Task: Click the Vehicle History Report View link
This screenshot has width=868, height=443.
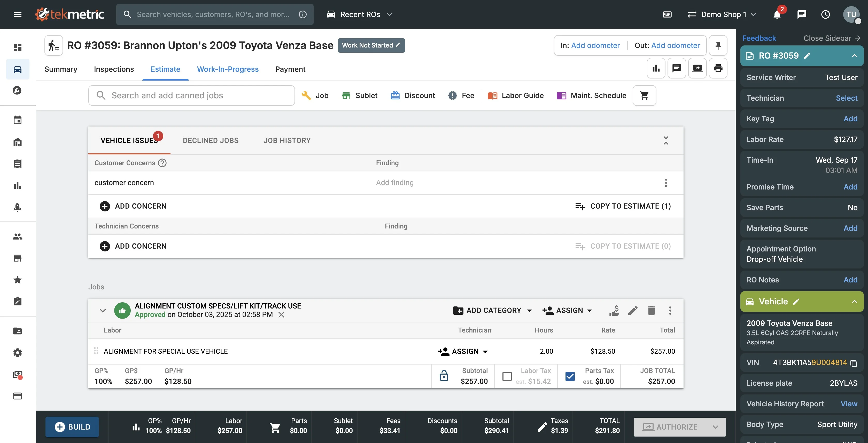Action: click(848, 404)
